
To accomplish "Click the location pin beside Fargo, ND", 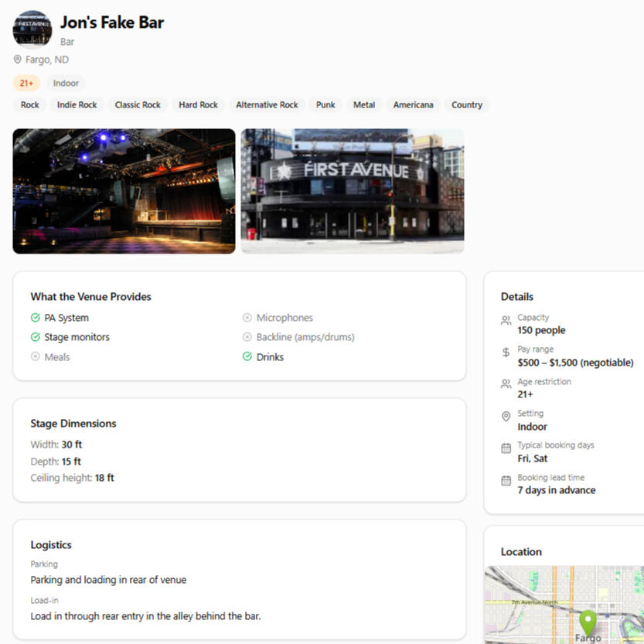I will point(18,60).
